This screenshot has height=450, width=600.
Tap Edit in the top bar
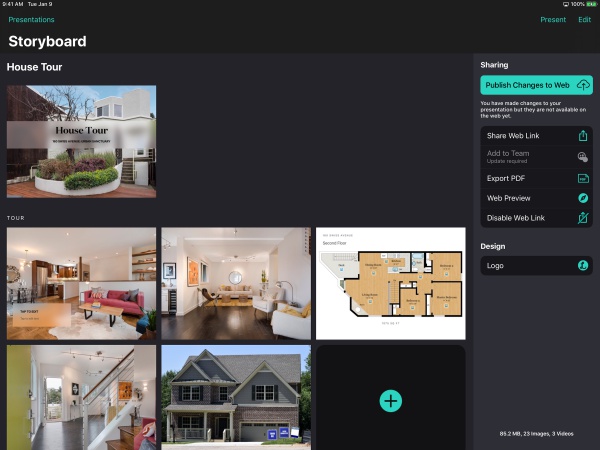click(584, 20)
